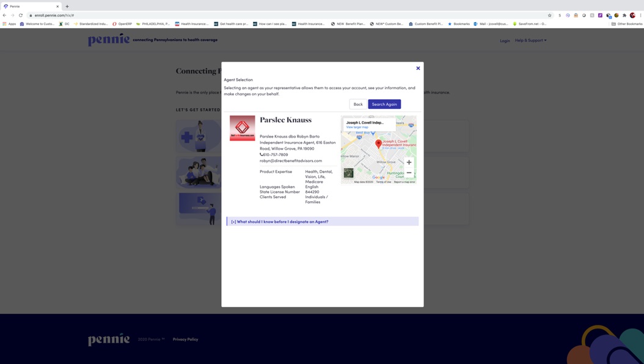This screenshot has width=644, height=364.
Task: Open the OpenERP bookmark
Action: tap(122, 24)
